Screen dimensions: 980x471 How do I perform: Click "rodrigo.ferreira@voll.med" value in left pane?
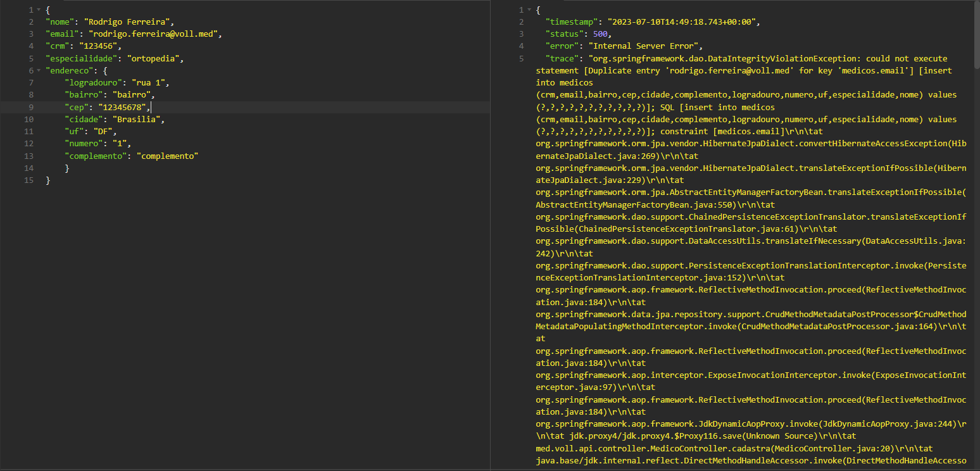click(x=154, y=34)
